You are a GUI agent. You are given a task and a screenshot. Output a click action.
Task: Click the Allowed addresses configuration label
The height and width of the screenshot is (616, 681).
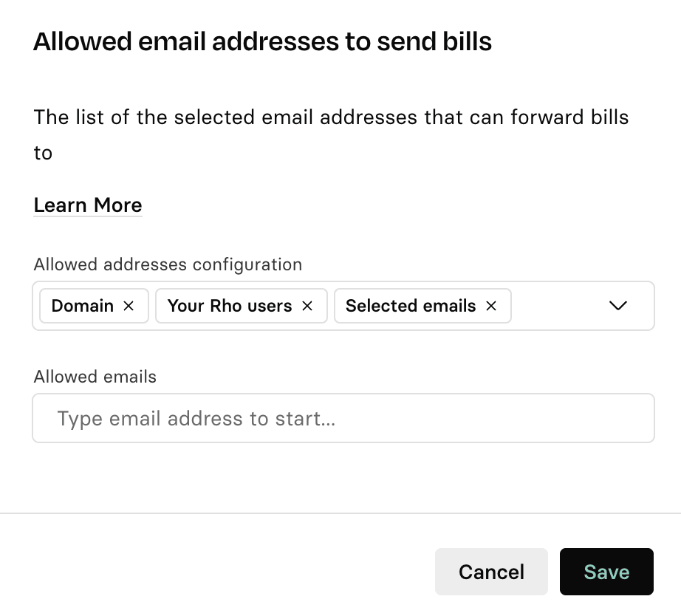point(168,264)
